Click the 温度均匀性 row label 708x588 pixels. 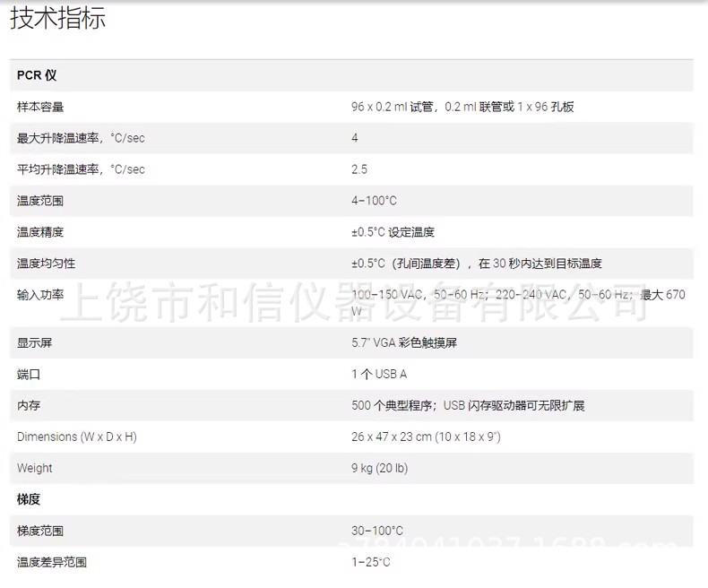pos(46,264)
